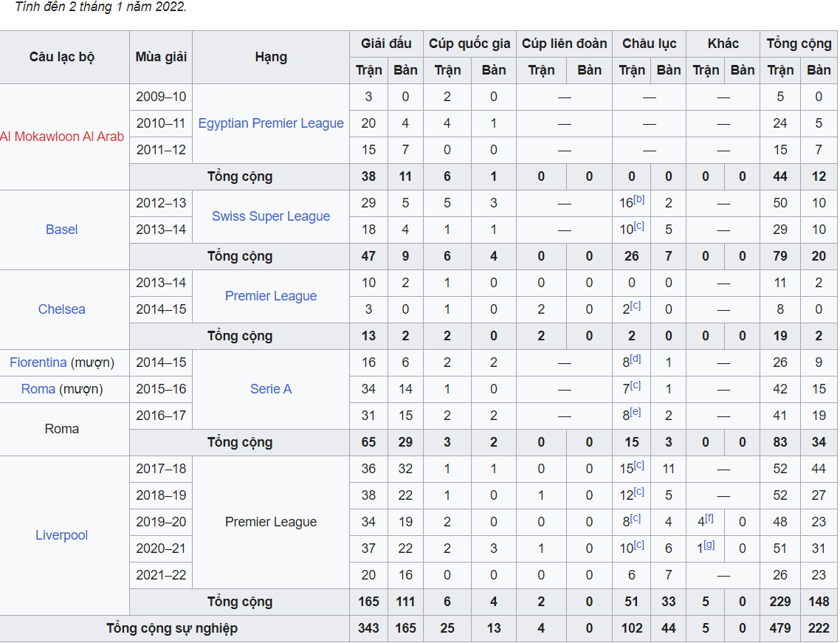Open footnote [c] in Basel 2013–14 row
Viewport: 840px width, 643px height.
639,226
